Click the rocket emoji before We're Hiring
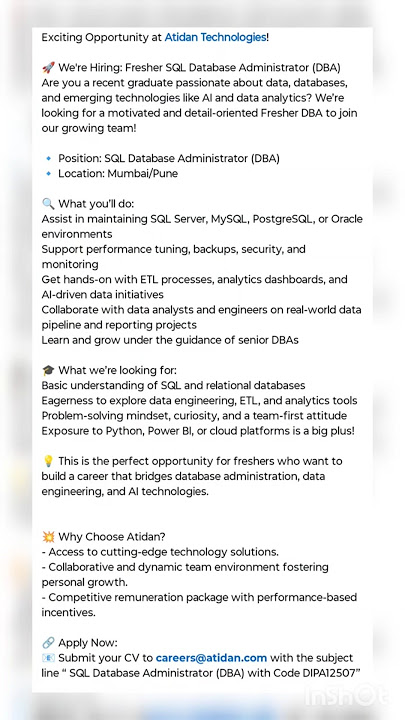 (x=48, y=68)
